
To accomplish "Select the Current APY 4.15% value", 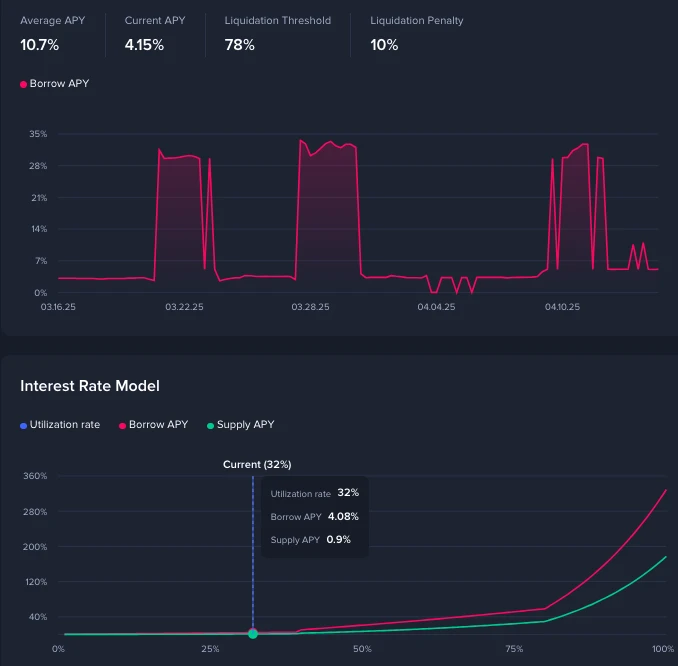I will click(x=144, y=45).
